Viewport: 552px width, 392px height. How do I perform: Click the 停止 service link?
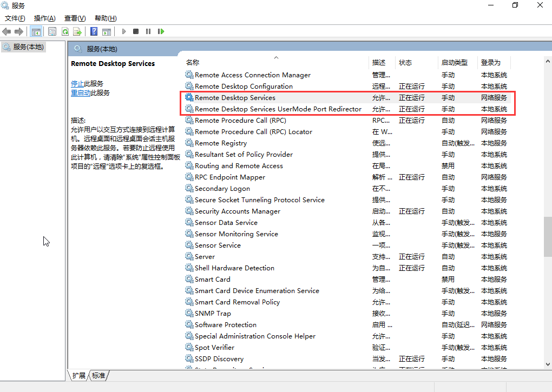tap(77, 84)
